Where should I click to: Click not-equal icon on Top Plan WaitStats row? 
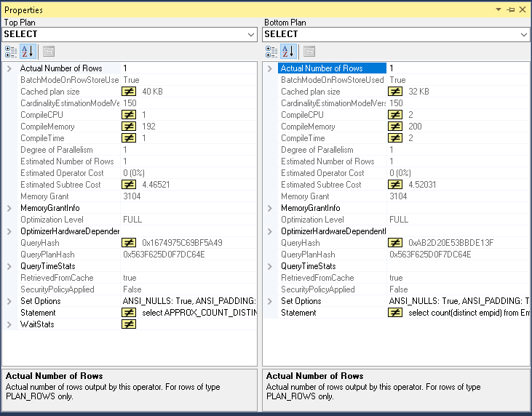(129, 324)
